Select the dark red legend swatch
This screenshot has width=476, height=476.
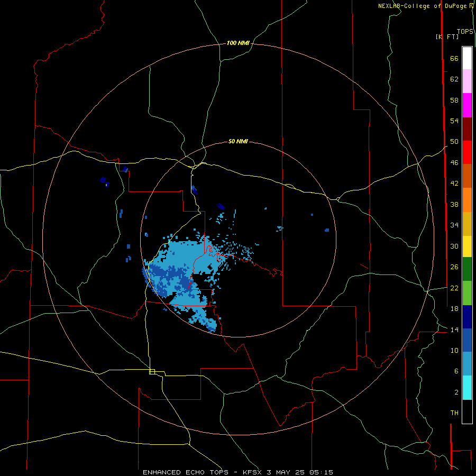(x=467, y=129)
